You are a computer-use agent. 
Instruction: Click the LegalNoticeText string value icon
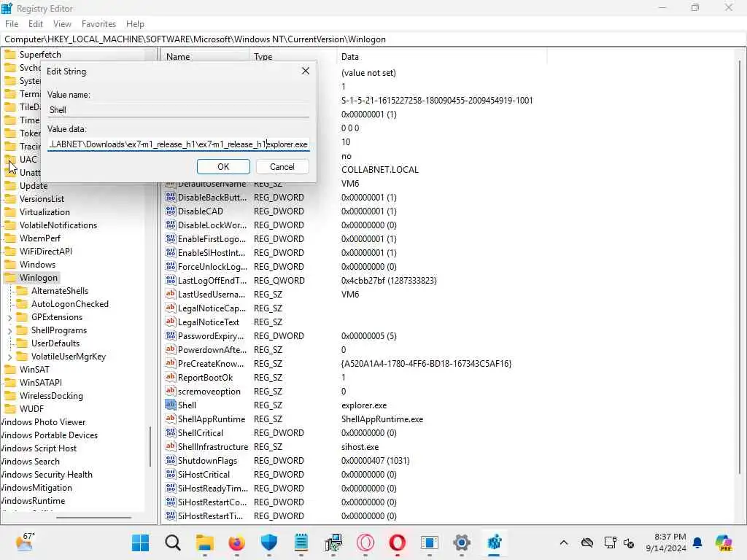[170, 322]
